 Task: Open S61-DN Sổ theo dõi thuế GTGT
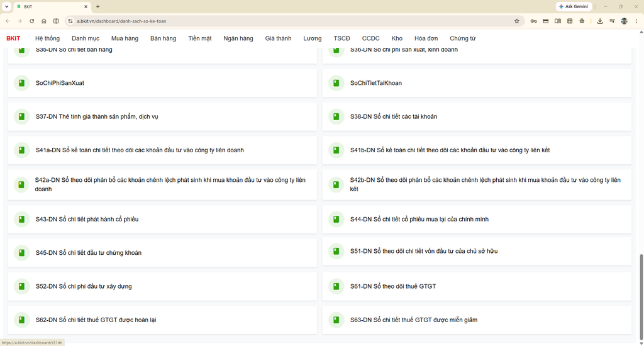(477, 286)
